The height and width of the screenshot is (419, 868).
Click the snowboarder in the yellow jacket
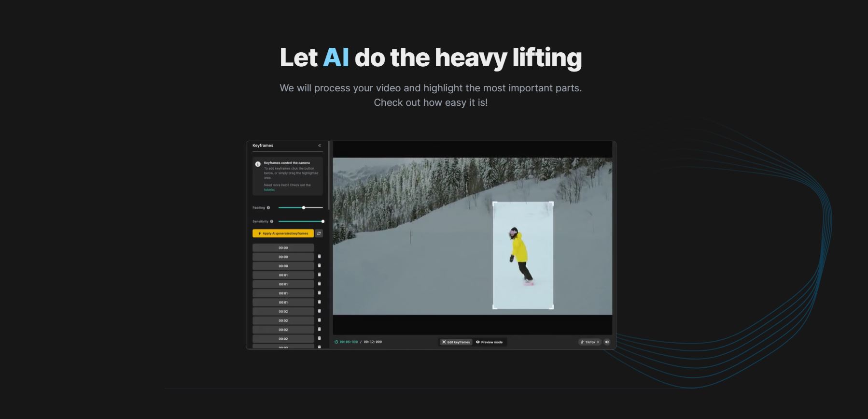pyautogui.click(x=519, y=251)
